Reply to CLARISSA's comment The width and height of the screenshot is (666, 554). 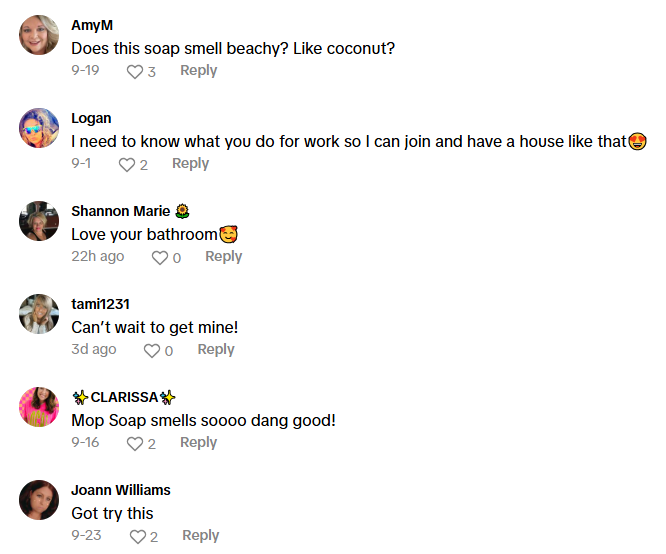(x=198, y=443)
